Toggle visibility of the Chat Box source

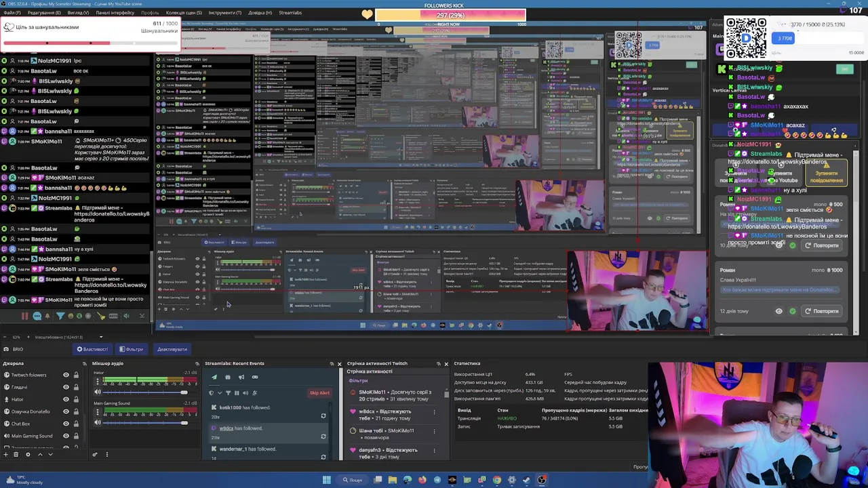point(66,424)
